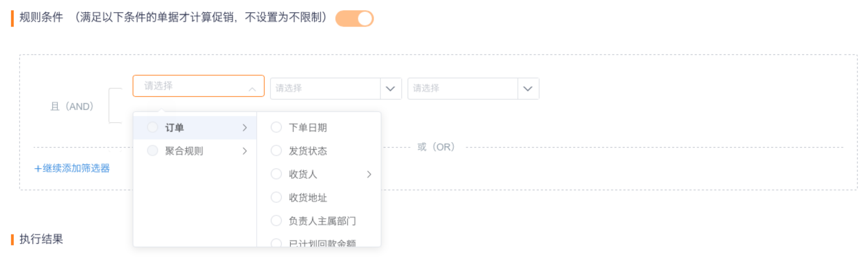
Task: Select the 订单 radio button
Action: pyautogui.click(x=152, y=127)
